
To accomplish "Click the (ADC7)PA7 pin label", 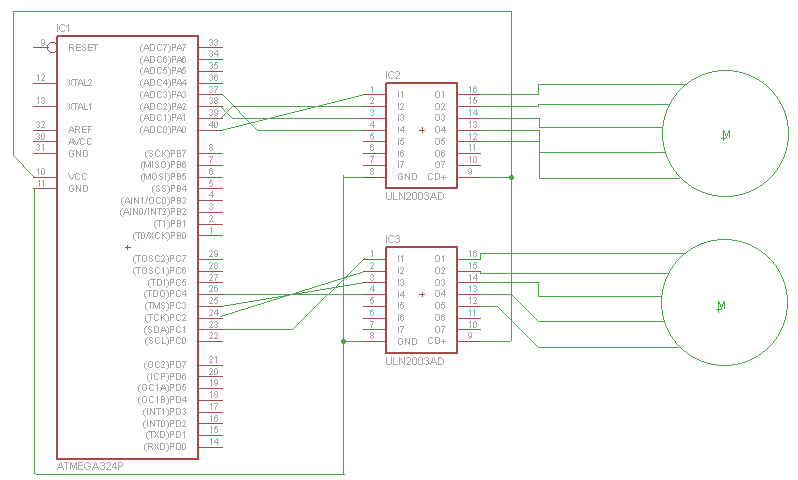I will click(x=163, y=47).
